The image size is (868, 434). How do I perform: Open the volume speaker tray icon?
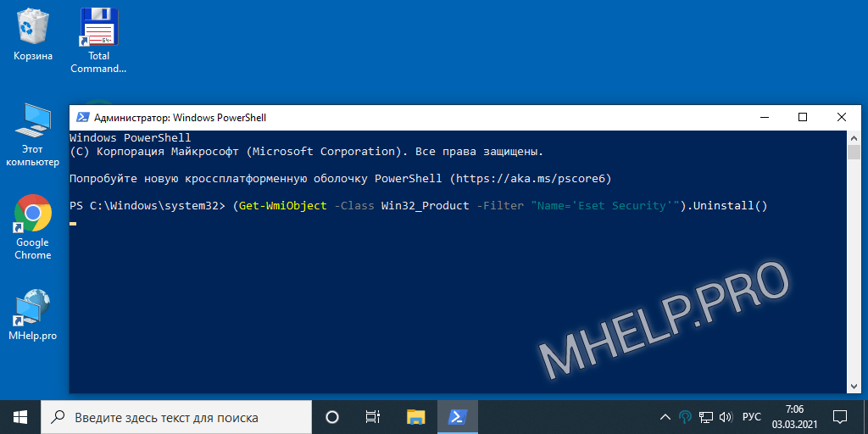pos(726,417)
